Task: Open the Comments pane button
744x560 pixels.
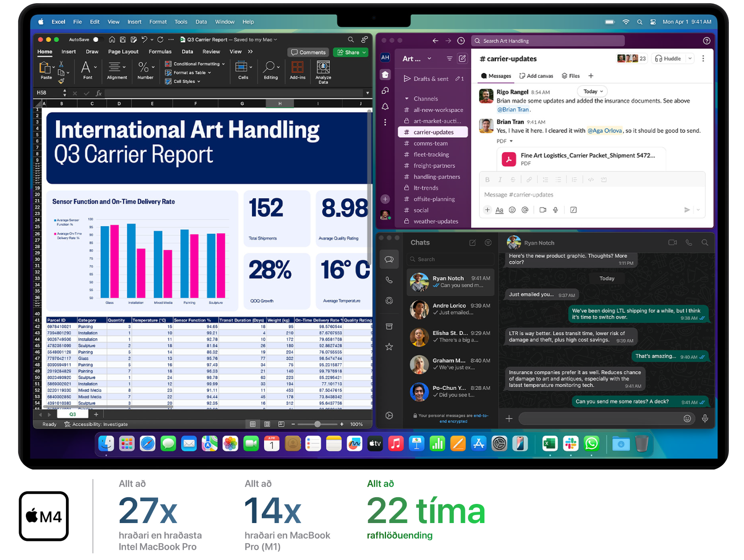Action: pos(308,53)
